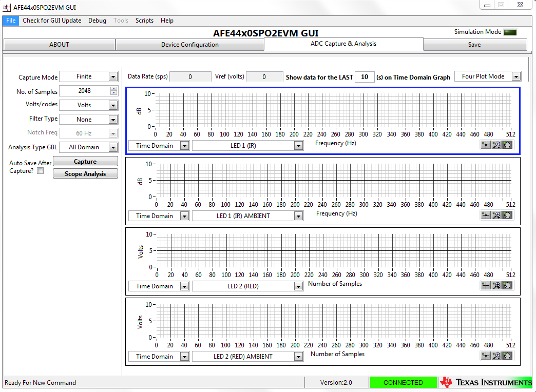536x392 pixels.
Task: Open the Scripts menu
Action: pos(144,21)
